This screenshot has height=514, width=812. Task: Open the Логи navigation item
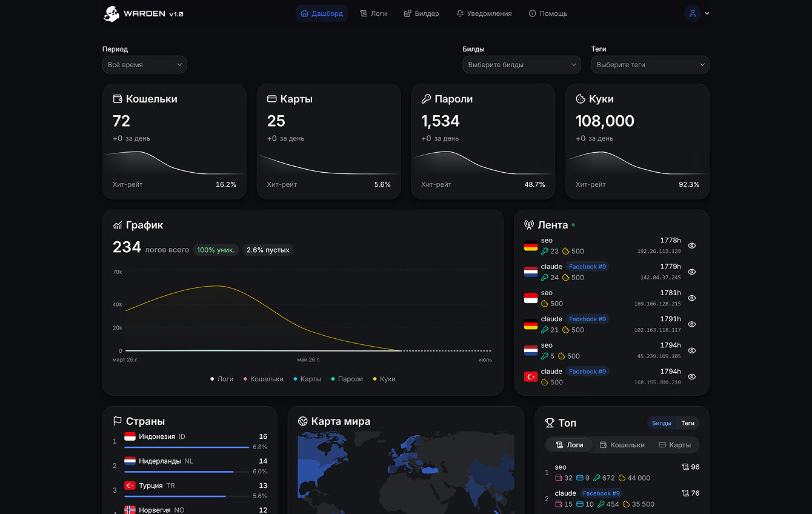pyautogui.click(x=373, y=13)
